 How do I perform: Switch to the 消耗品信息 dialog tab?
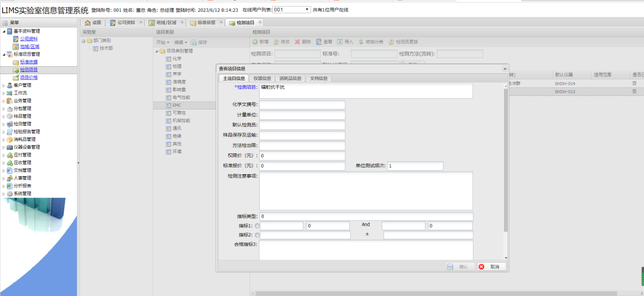coord(290,78)
